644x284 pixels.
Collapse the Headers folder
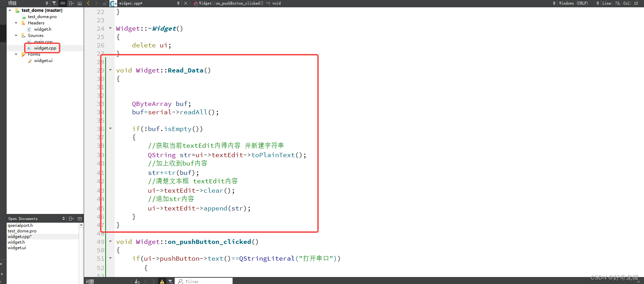[x=16, y=23]
